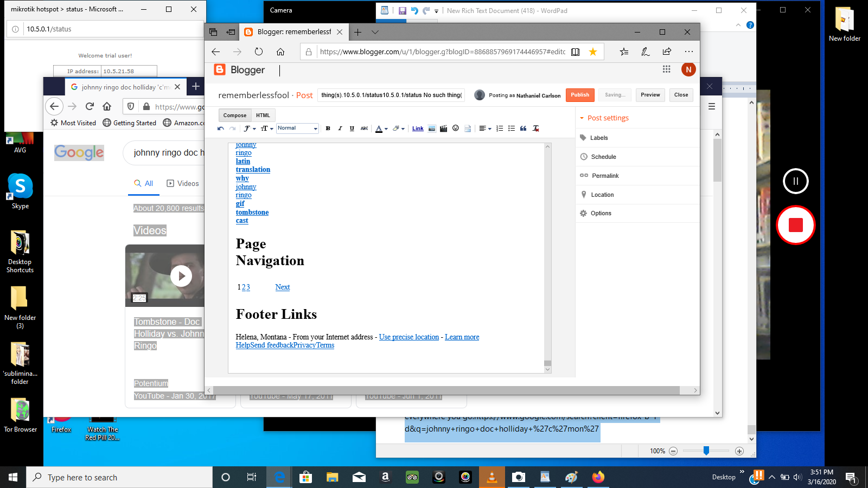Insert a video into the Blogger post

[x=444, y=129]
